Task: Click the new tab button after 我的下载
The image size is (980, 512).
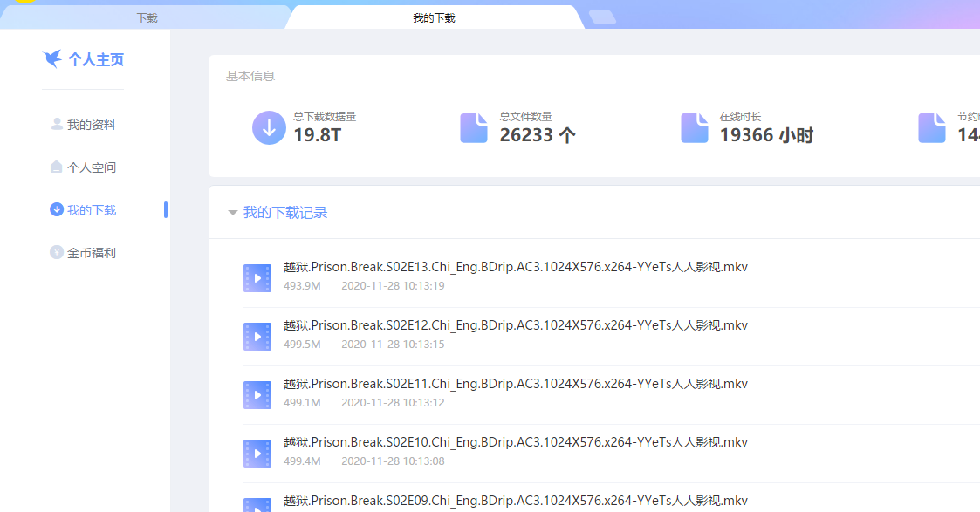Action: coord(602,17)
